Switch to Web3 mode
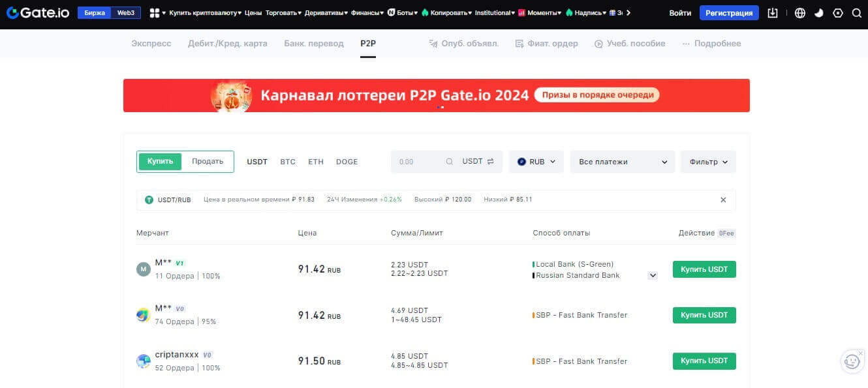The image size is (868, 388). tap(126, 13)
